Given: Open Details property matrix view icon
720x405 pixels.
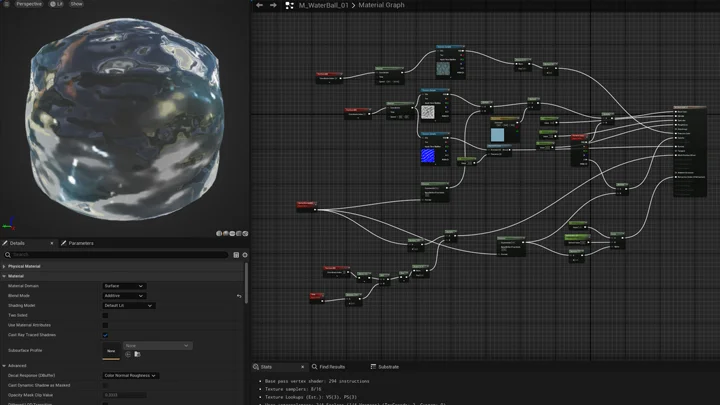Looking at the screenshot, I should pos(236,255).
